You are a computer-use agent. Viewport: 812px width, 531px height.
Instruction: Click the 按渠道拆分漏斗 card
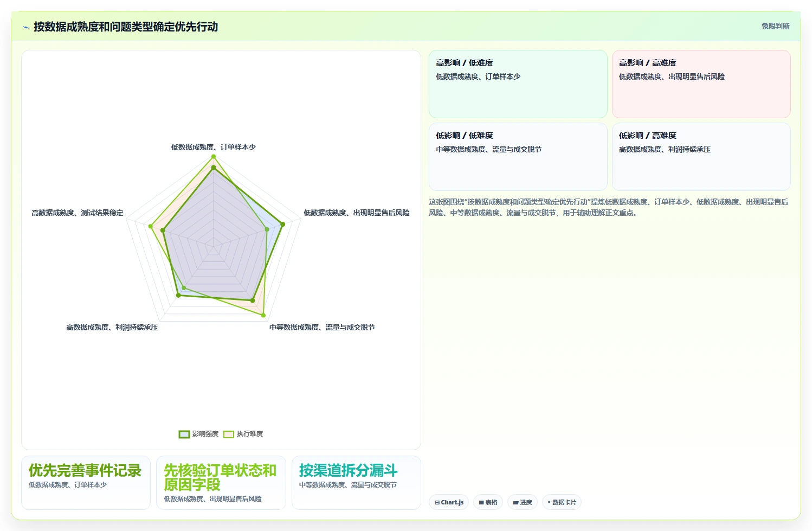(x=356, y=483)
